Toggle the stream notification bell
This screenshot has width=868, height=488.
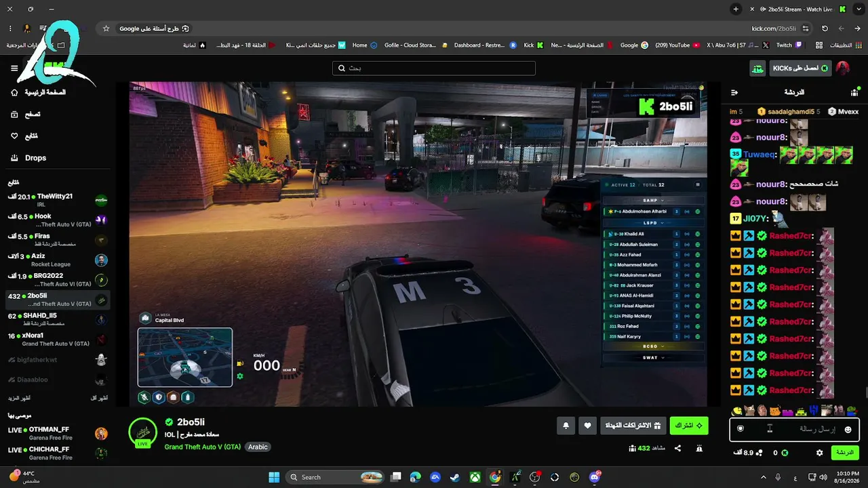(566, 426)
